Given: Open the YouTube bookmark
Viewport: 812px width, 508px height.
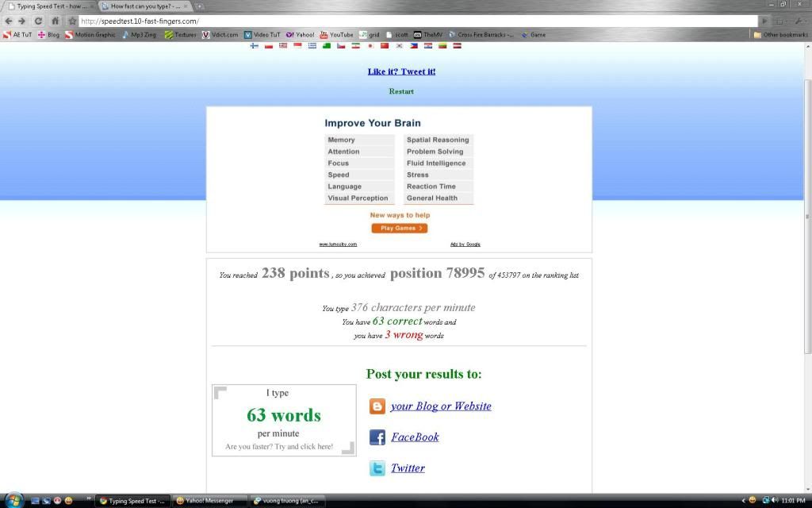Looking at the screenshot, I should click(x=336, y=35).
